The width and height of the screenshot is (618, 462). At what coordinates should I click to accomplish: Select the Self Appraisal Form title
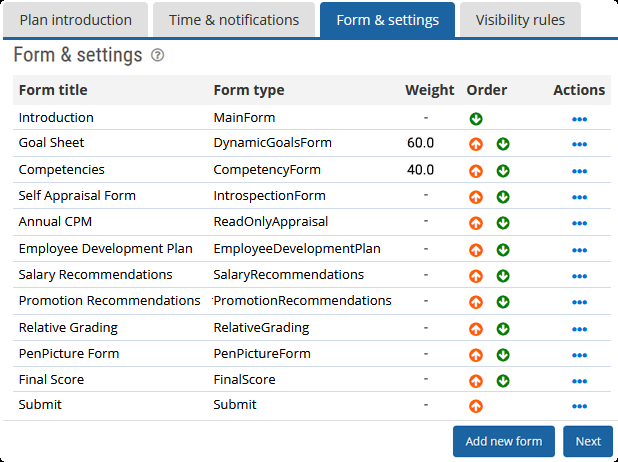[x=77, y=196]
